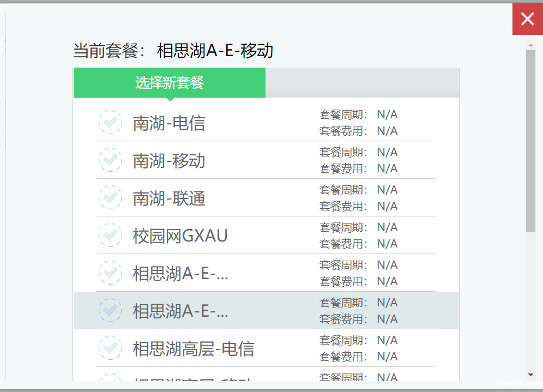Tick the check circle in the highlighted 相思湖A-E row

point(110,310)
